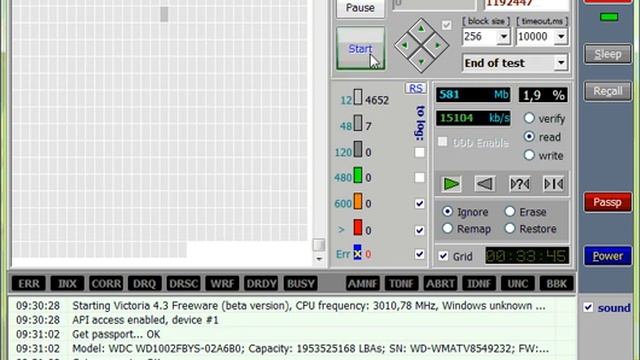The image size is (640, 360).
Task: Select the Remap radio option
Action: [x=447, y=229]
